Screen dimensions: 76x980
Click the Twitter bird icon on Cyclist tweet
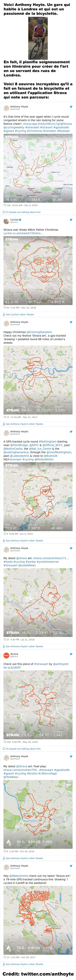click(x=71, y=220)
